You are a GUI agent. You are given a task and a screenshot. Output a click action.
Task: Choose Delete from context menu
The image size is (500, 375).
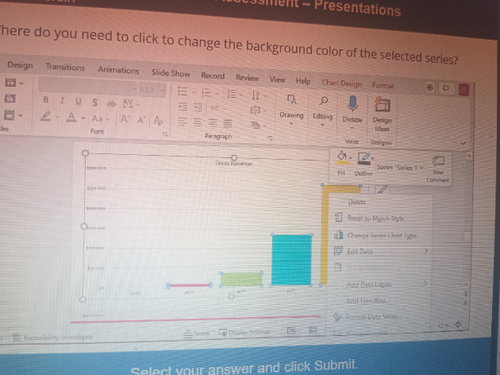point(357,202)
